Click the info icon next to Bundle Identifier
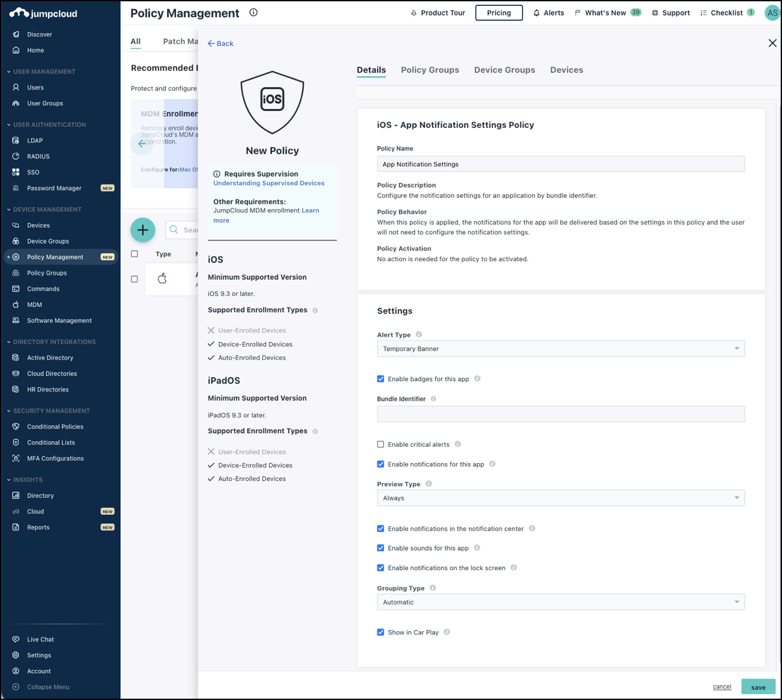 pos(433,399)
